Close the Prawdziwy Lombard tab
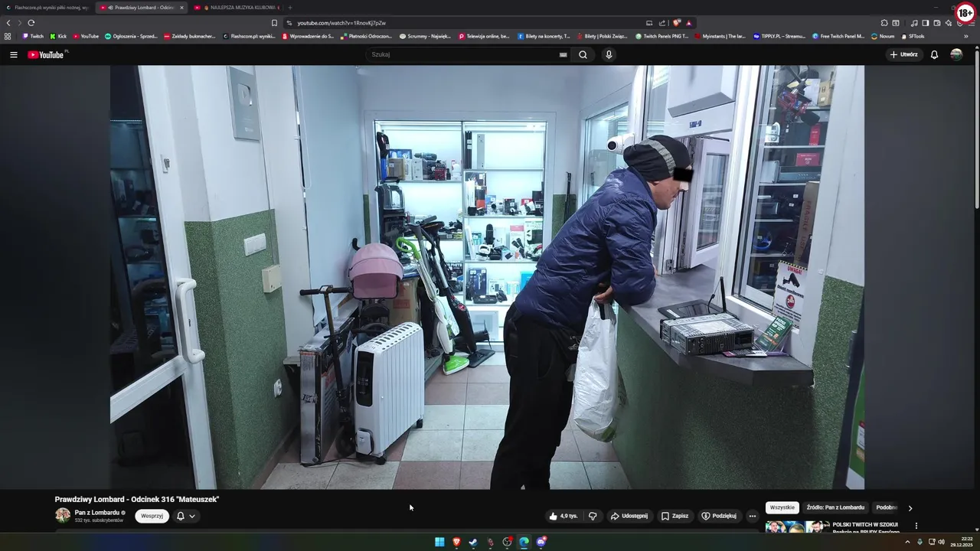This screenshot has width=980, height=551. tap(181, 8)
